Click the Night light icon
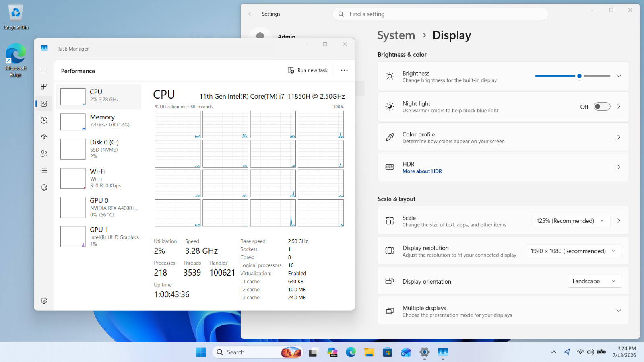The width and height of the screenshot is (644, 362). coord(390,107)
